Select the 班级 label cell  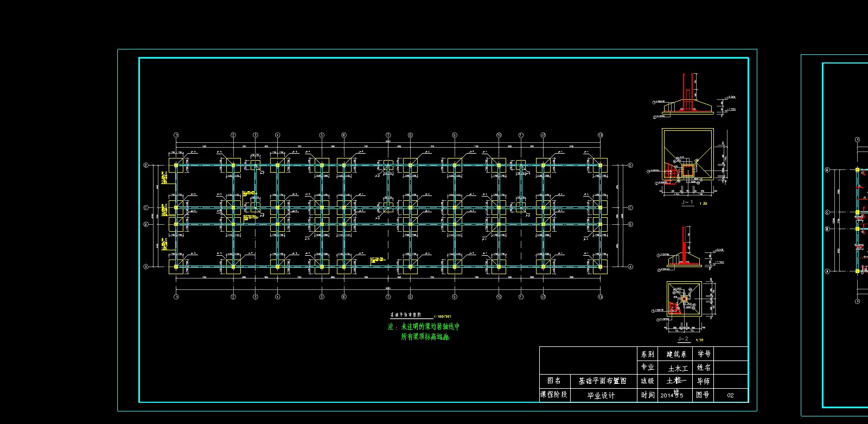[647, 381]
